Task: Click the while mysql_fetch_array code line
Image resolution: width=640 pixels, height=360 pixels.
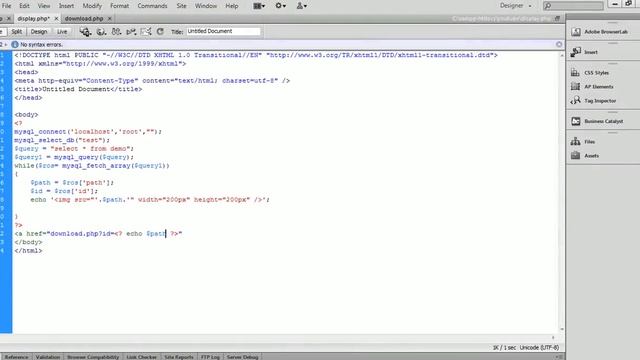Action: [x=91, y=166]
